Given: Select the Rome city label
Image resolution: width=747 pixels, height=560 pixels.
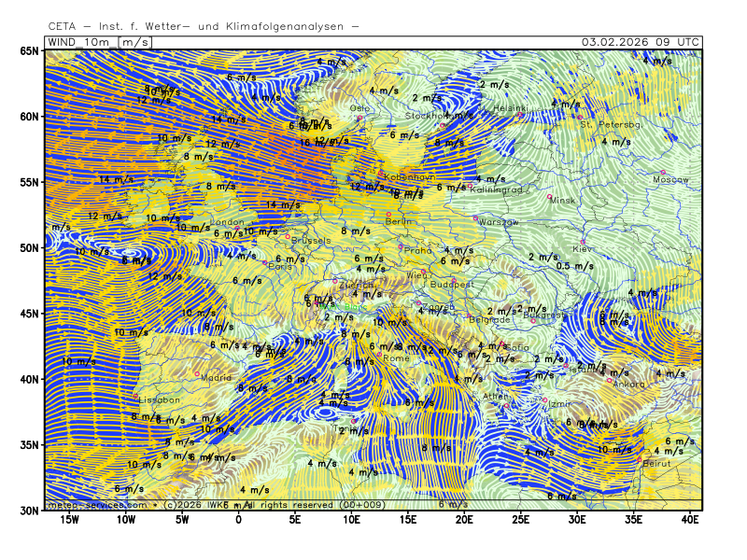Looking at the screenshot, I should [x=397, y=358].
